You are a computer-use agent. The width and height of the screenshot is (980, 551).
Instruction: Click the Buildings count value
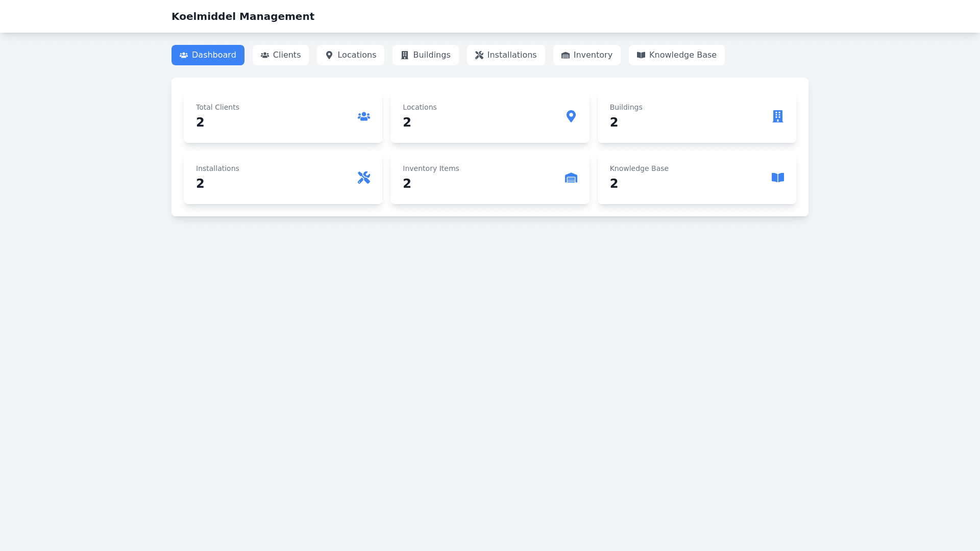614,122
